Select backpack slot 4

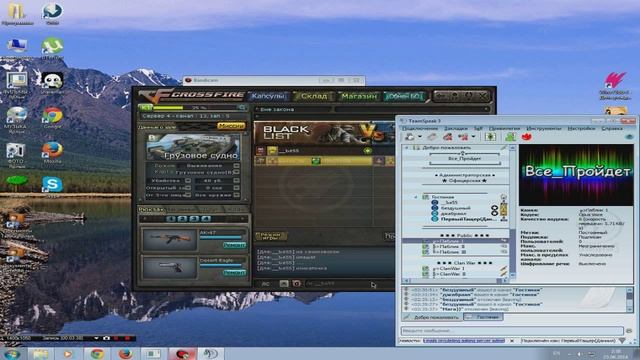206,219
